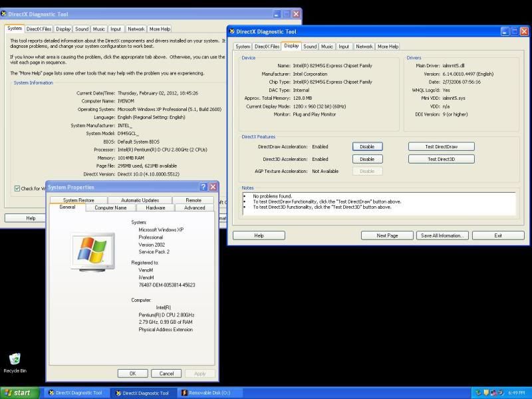532x399 pixels.
Task: Open the Sound tab in the rear DirectX window
Action: [82, 29]
